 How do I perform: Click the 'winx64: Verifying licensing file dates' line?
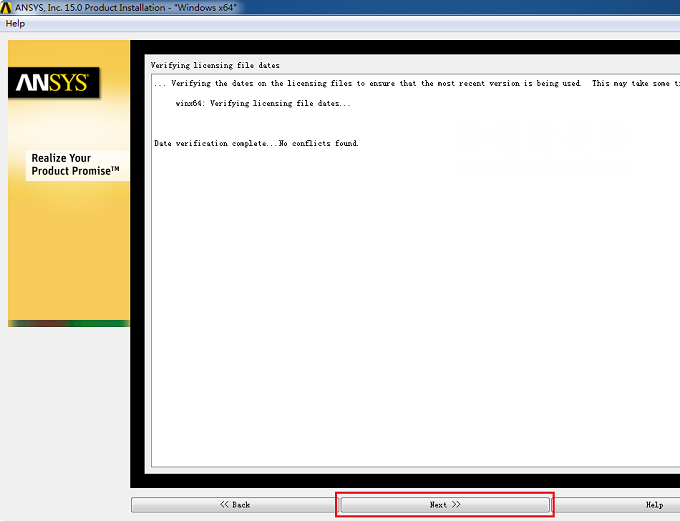[x=263, y=103]
